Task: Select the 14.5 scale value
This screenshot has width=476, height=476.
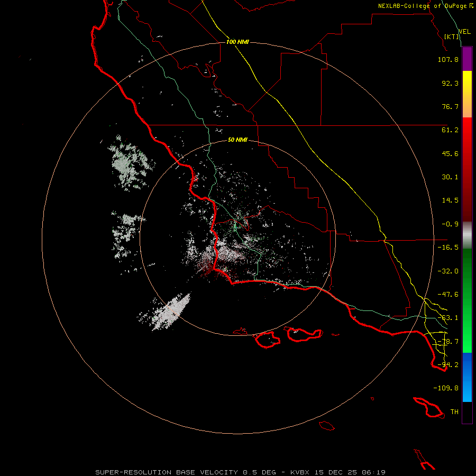Action: 450,200
